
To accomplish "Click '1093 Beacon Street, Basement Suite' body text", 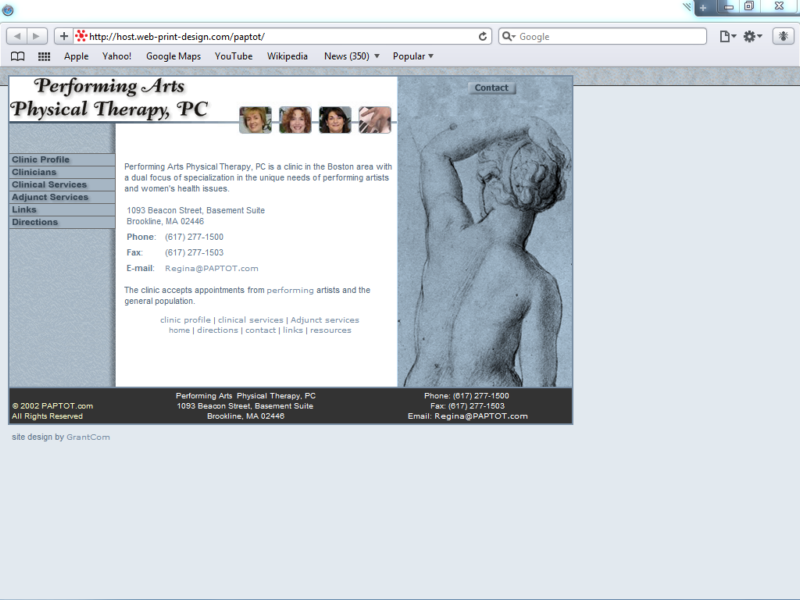I will (x=196, y=210).
